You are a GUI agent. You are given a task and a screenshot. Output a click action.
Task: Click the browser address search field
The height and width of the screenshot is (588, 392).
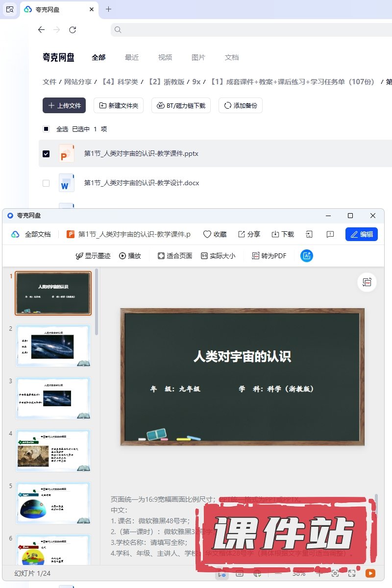[250, 30]
